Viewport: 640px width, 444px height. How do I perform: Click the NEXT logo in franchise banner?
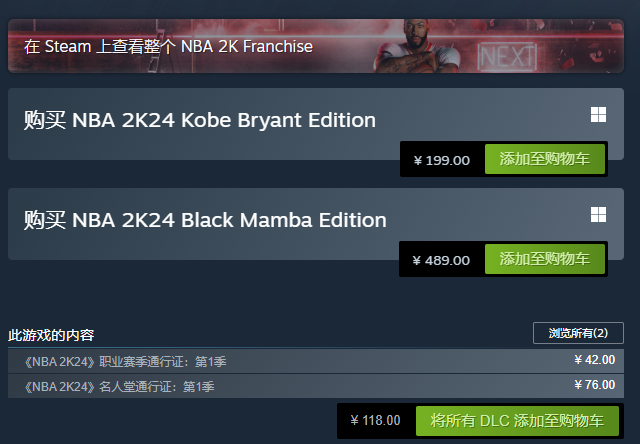(507, 55)
